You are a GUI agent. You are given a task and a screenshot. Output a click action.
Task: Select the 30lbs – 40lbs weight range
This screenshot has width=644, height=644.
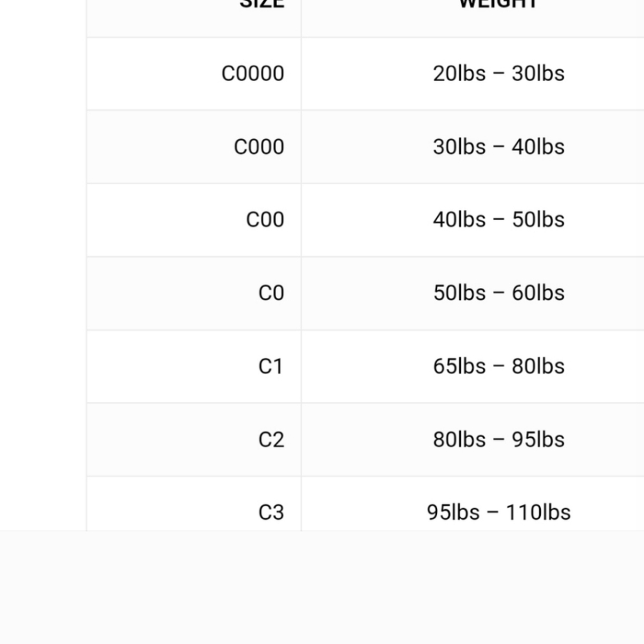coord(498,147)
